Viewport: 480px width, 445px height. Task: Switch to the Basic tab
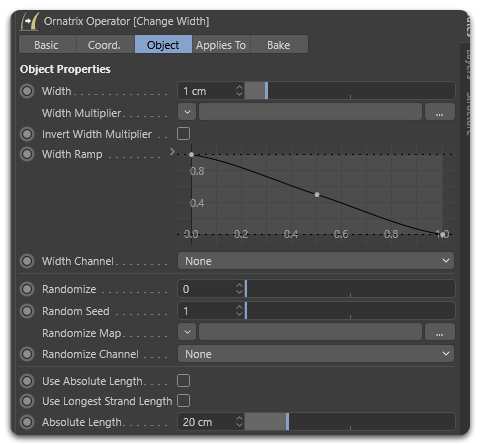point(47,45)
